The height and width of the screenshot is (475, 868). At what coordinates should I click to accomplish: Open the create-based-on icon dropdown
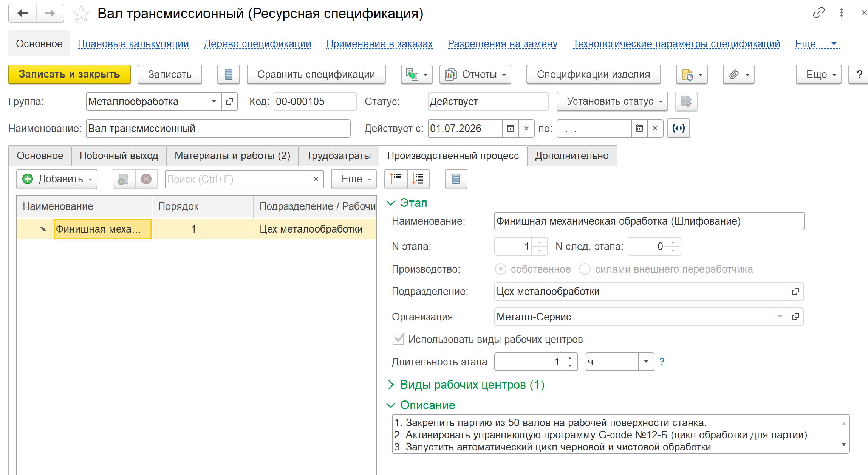pos(416,75)
